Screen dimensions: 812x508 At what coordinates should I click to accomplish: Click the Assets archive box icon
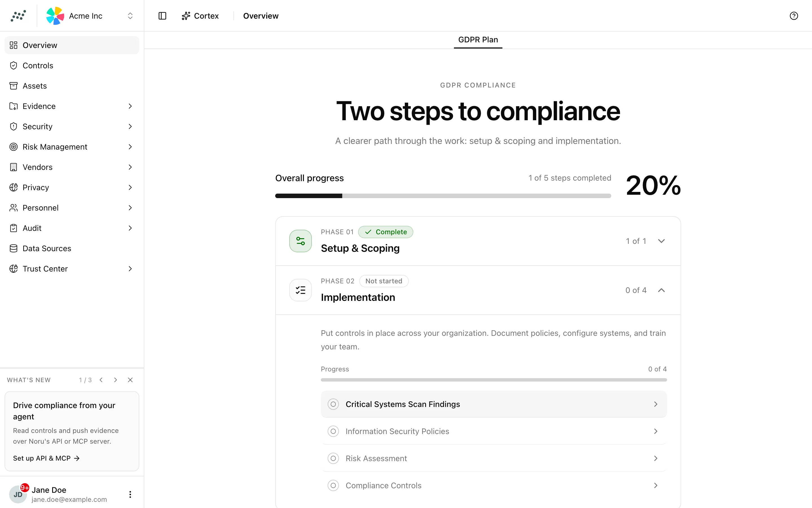tap(14, 86)
